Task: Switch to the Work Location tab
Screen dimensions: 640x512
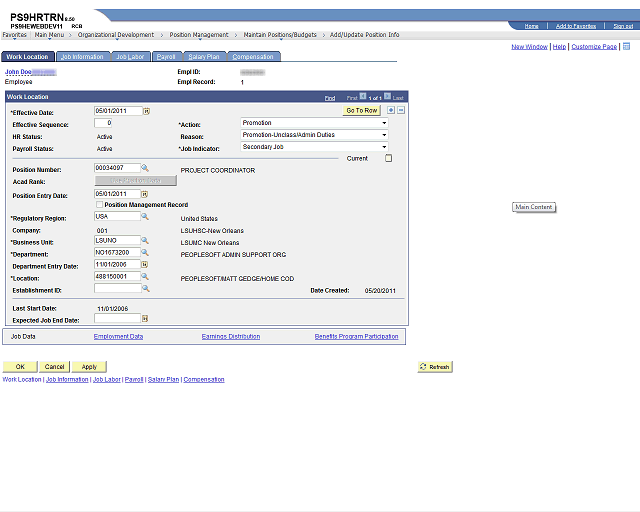Action: pyautogui.click(x=28, y=57)
